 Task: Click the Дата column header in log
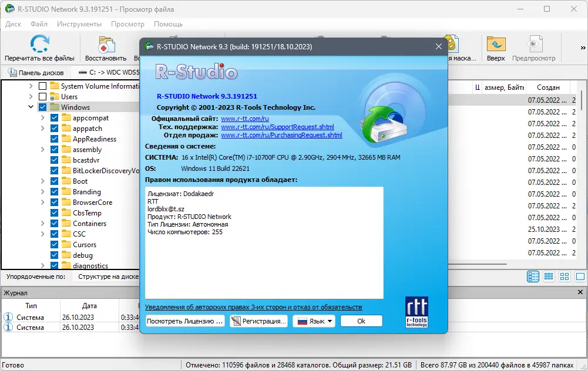click(x=89, y=306)
